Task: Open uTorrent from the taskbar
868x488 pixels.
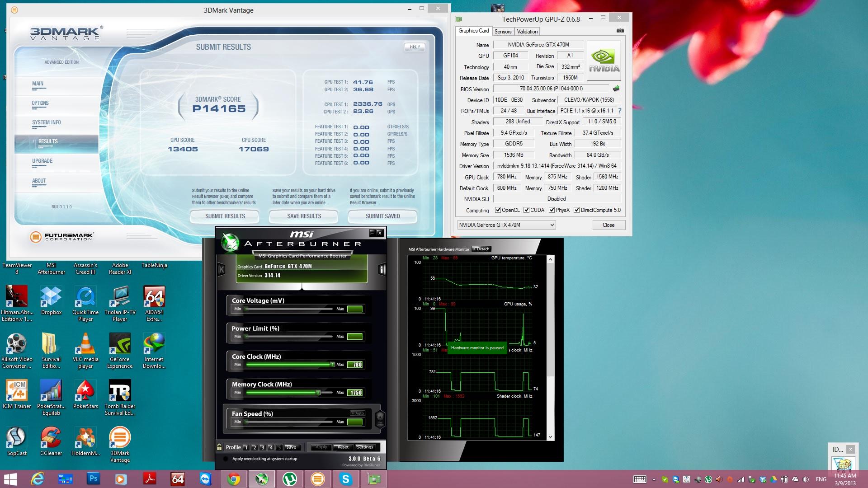Action: point(290,479)
